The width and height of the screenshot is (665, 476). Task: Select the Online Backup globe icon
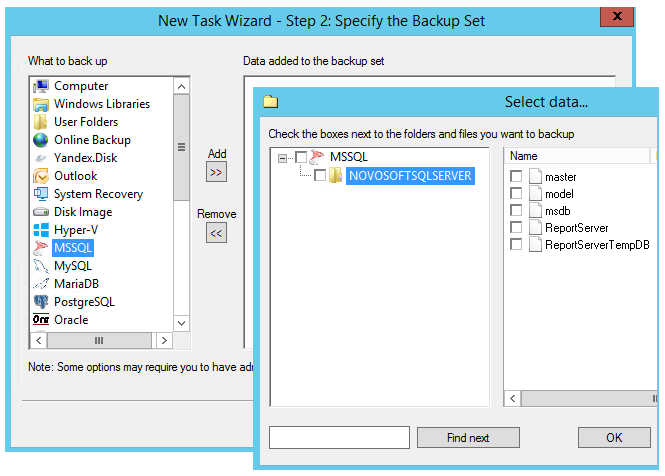pyautogui.click(x=41, y=140)
